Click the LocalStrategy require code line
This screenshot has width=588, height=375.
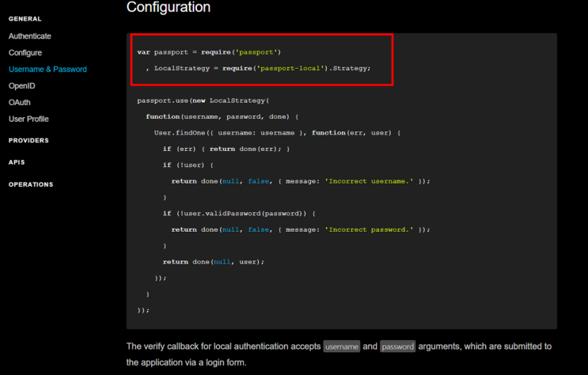[x=258, y=68]
